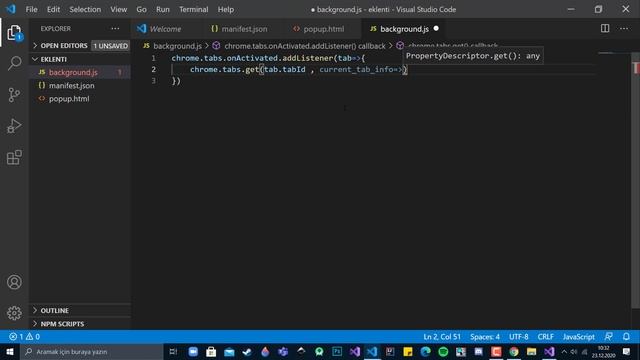Open the notifications bell in the status bar
Image resolution: width=640 pixels, height=360 pixels.
pos(626,337)
